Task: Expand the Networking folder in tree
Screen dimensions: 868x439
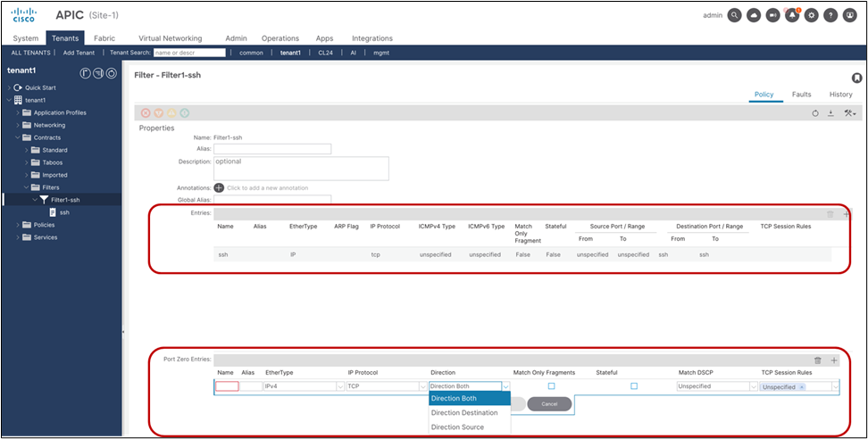Action: click(18, 125)
